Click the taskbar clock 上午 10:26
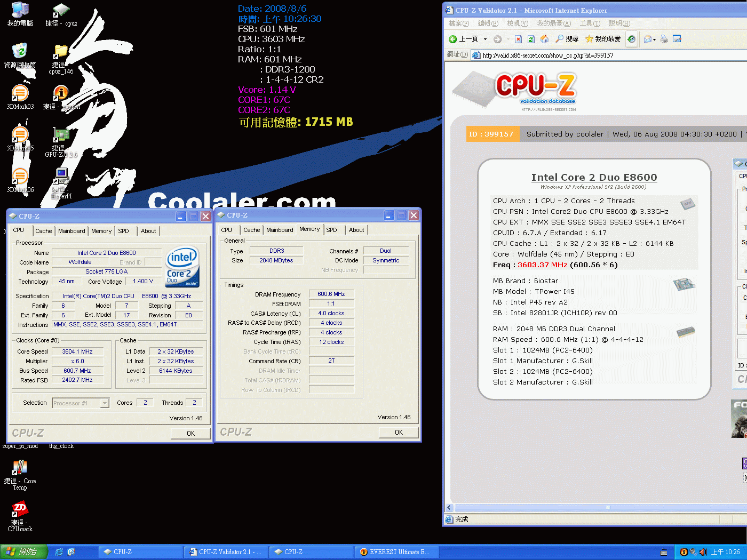Screen dimensions: 747x560 725,552
